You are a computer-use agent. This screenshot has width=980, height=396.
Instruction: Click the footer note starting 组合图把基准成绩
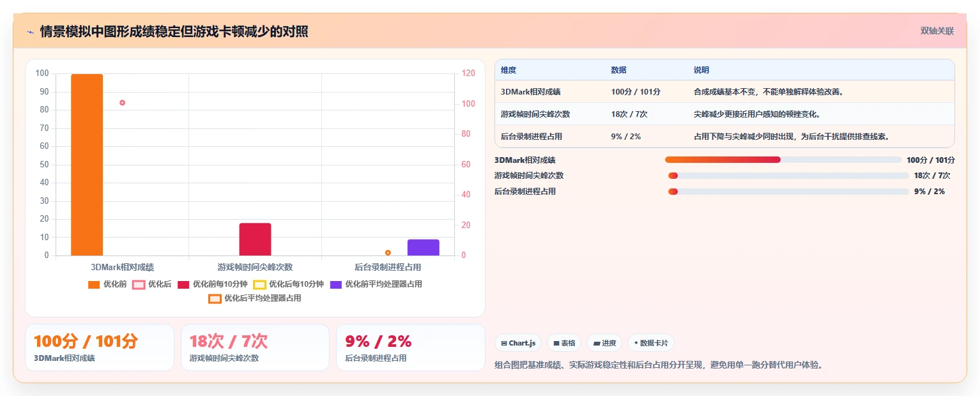click(659, 365)
